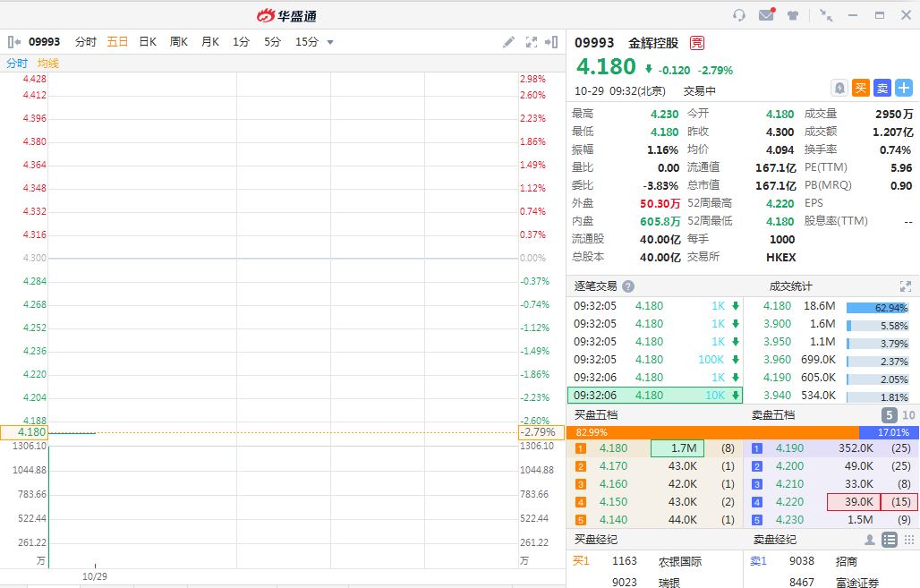This screenshot has width=920, height=588.
Task: Open customer service headset icon
Action: click(739, 15)
